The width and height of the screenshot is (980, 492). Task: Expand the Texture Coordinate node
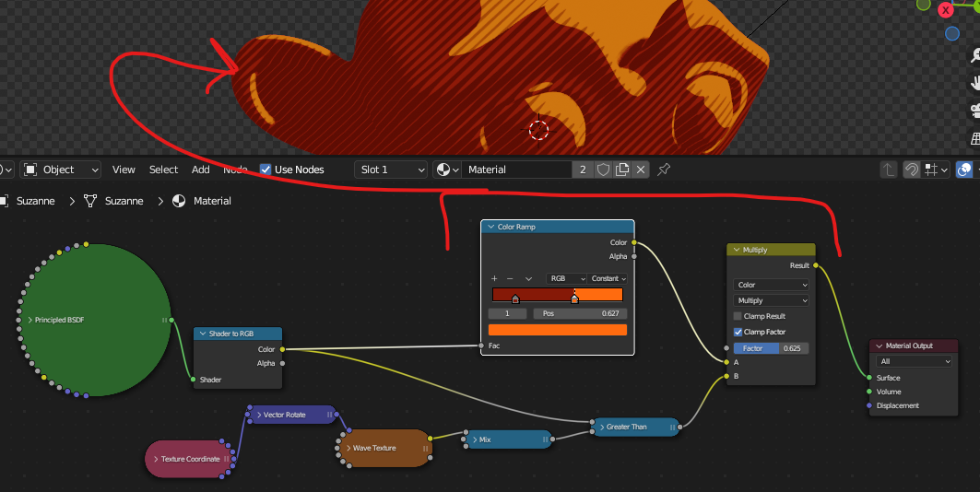pos(156,459)
